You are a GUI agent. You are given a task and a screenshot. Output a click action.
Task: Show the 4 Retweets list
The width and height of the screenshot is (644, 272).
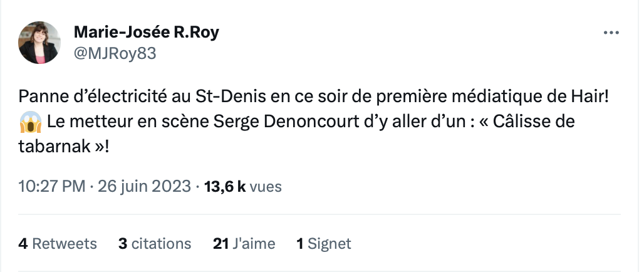pyautogui.click(x=58, y=243)
